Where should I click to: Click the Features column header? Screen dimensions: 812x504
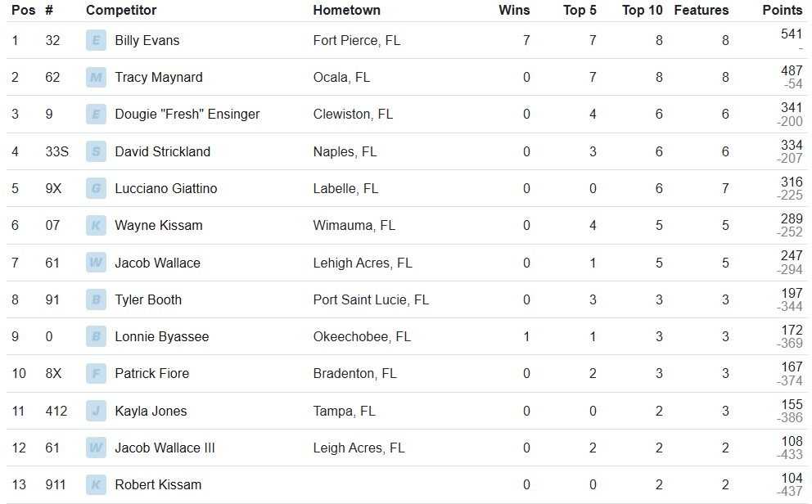701,11
